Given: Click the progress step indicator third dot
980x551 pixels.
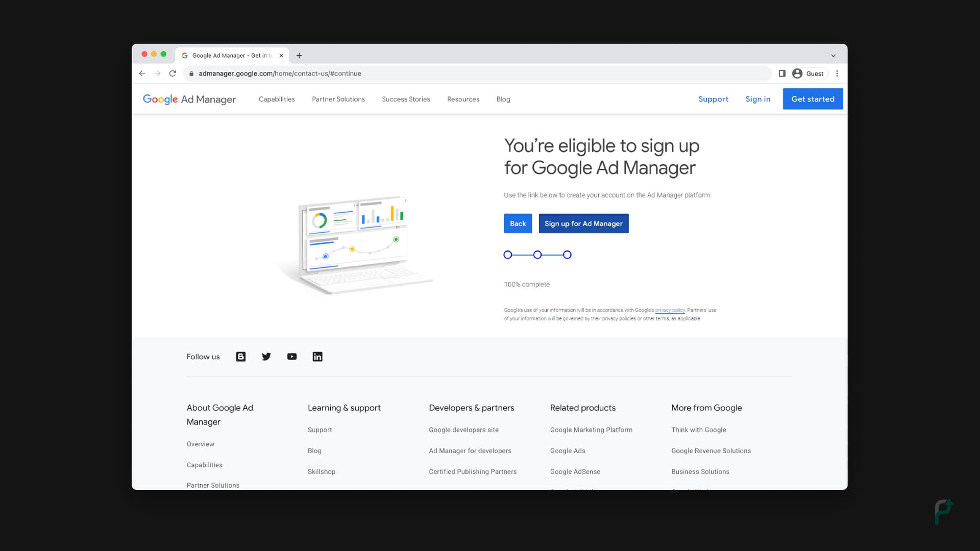Looking at the screenshot, I should 568,254.
